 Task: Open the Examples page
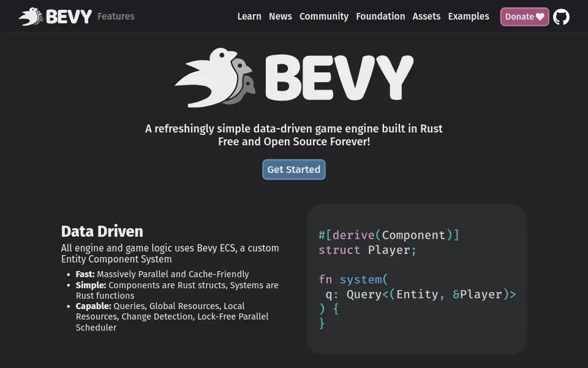469,17
